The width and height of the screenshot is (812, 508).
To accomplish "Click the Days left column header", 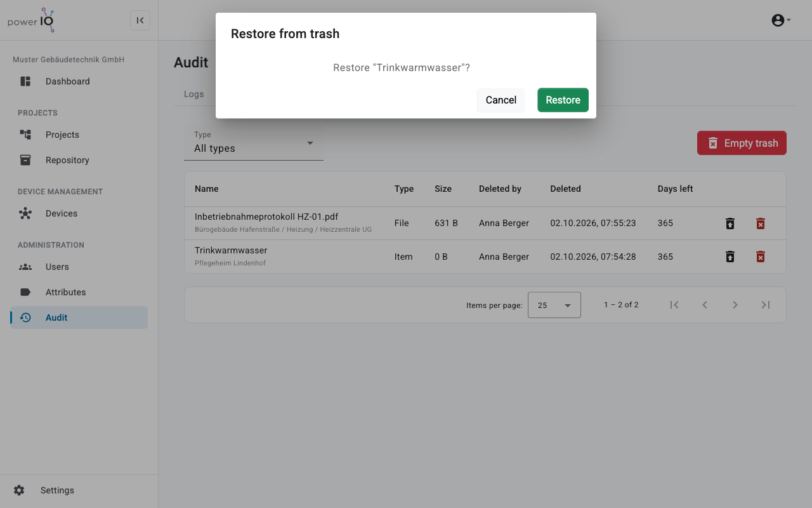I will pos(675,189).
